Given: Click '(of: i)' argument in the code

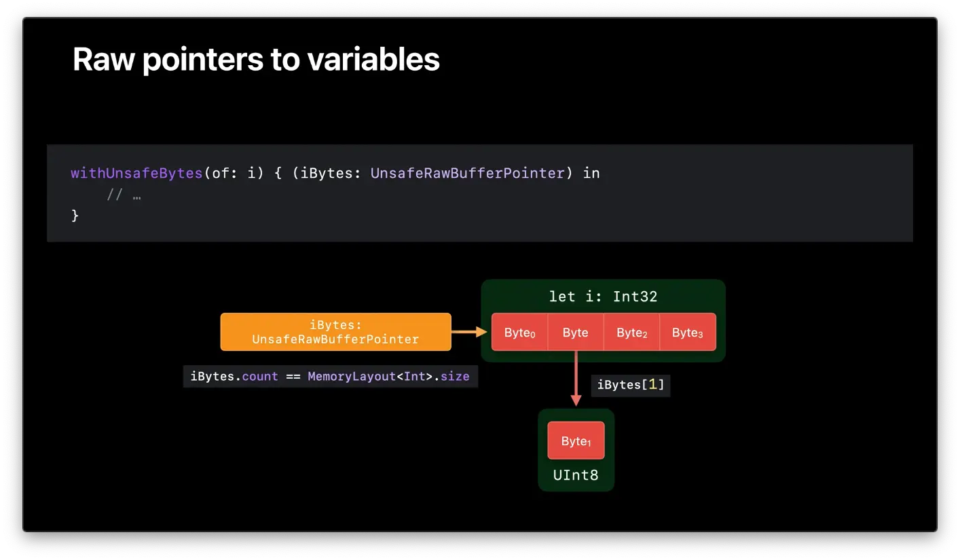Looking at the screenshot, I should (234, 173).
